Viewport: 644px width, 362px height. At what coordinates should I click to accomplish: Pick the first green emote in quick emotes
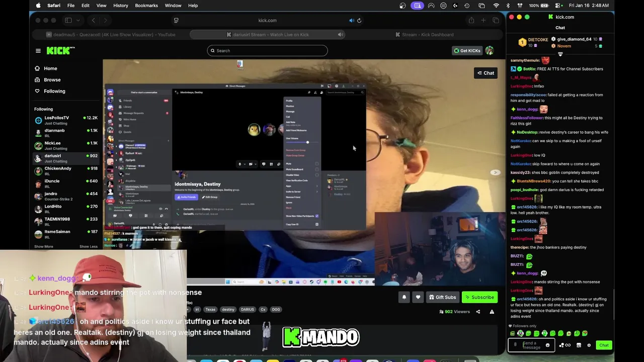513,333
